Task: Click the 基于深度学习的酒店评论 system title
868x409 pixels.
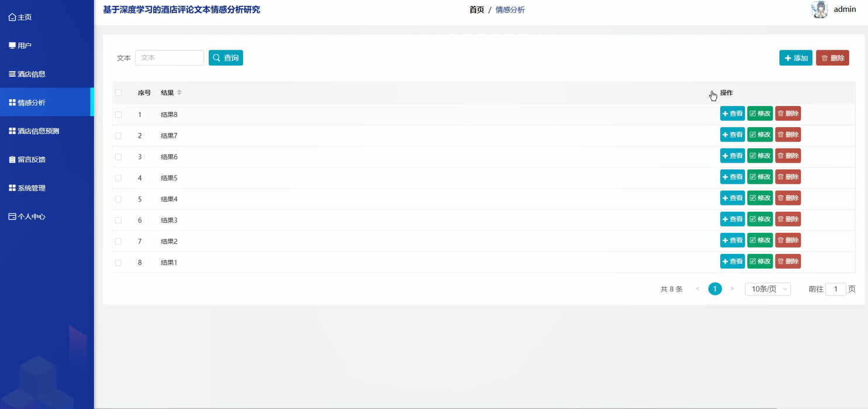Action: click(x=181, y=10)
